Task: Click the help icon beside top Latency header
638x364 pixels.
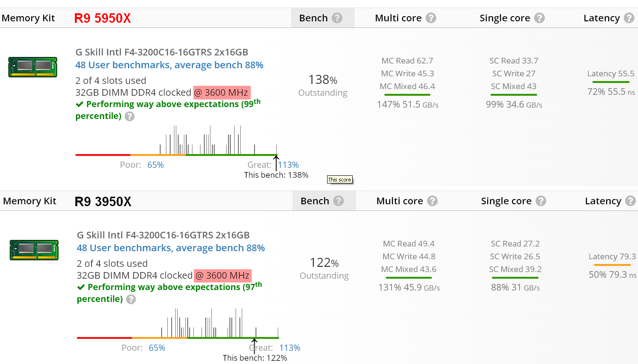Action: tap(629, 18)
